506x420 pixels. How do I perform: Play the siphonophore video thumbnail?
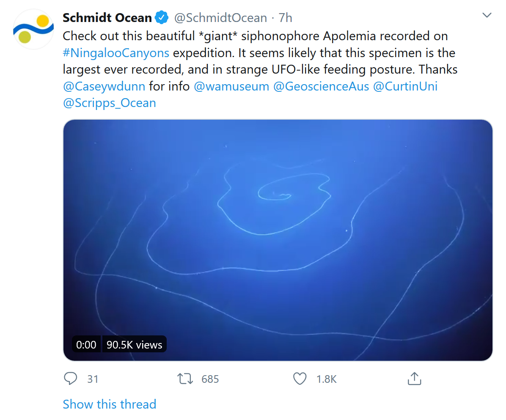point(278,240)
